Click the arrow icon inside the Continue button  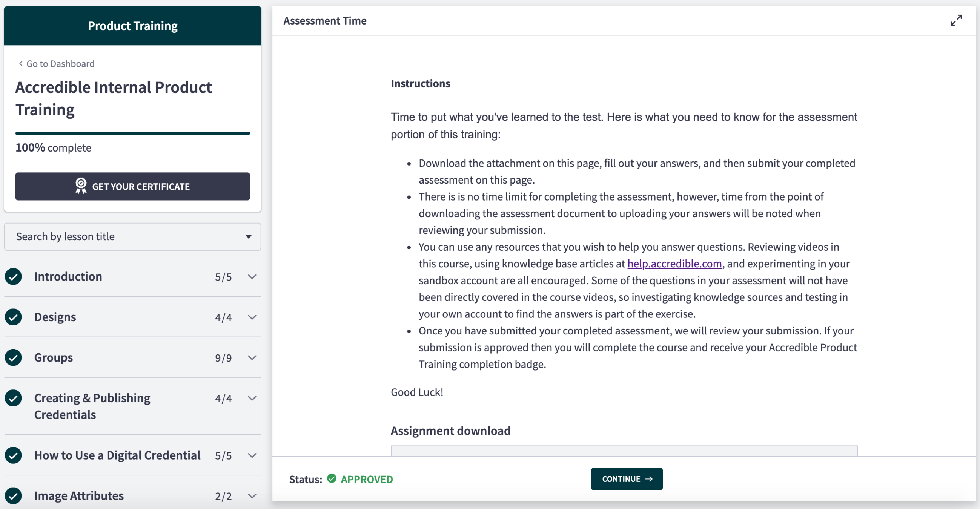(650, 479)
